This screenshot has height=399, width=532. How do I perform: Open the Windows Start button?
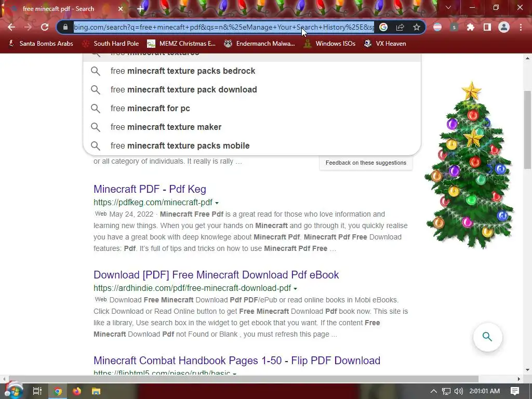coord(14,391)
